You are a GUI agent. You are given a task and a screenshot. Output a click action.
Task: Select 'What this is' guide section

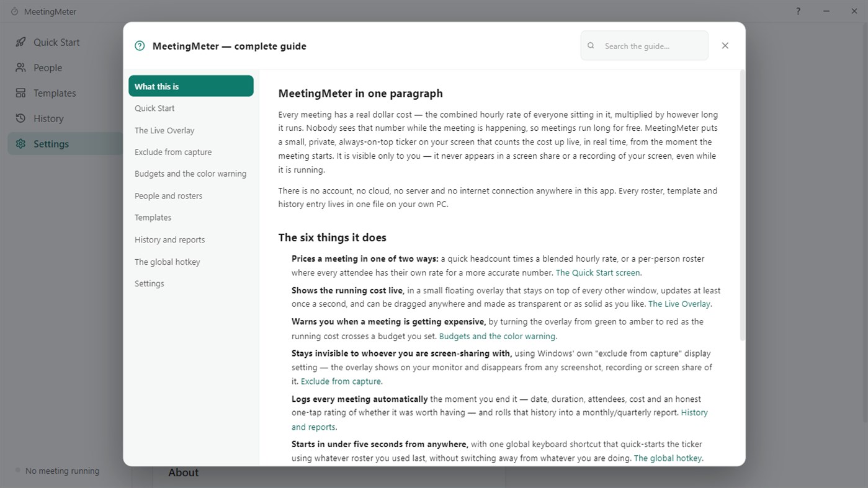(x=191, y=86)
